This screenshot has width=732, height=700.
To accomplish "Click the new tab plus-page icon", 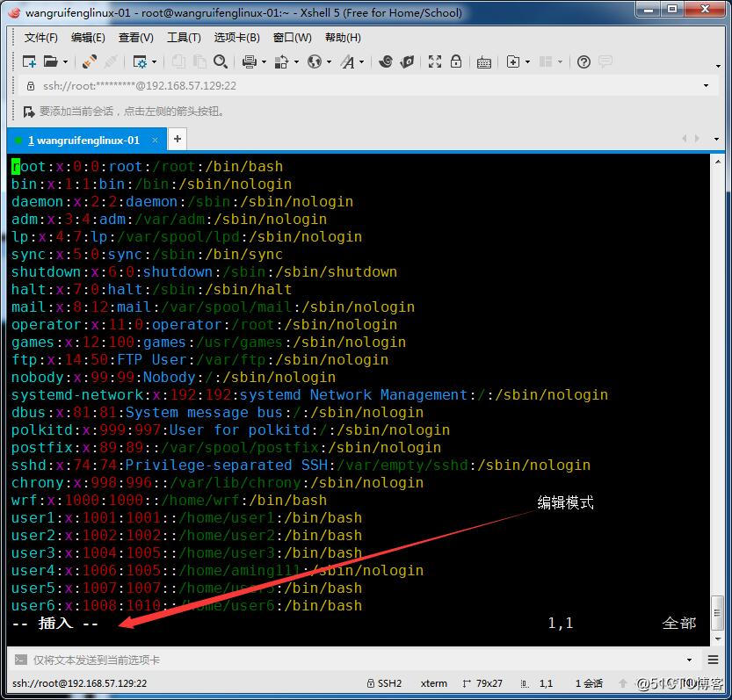I will pyautogui.click(x=512, y=61).
